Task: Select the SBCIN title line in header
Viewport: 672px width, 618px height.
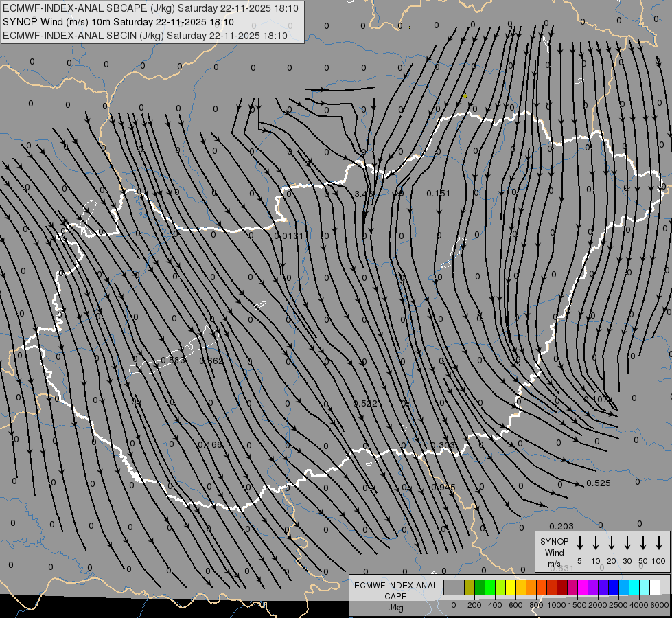Action: pos(145,36)
